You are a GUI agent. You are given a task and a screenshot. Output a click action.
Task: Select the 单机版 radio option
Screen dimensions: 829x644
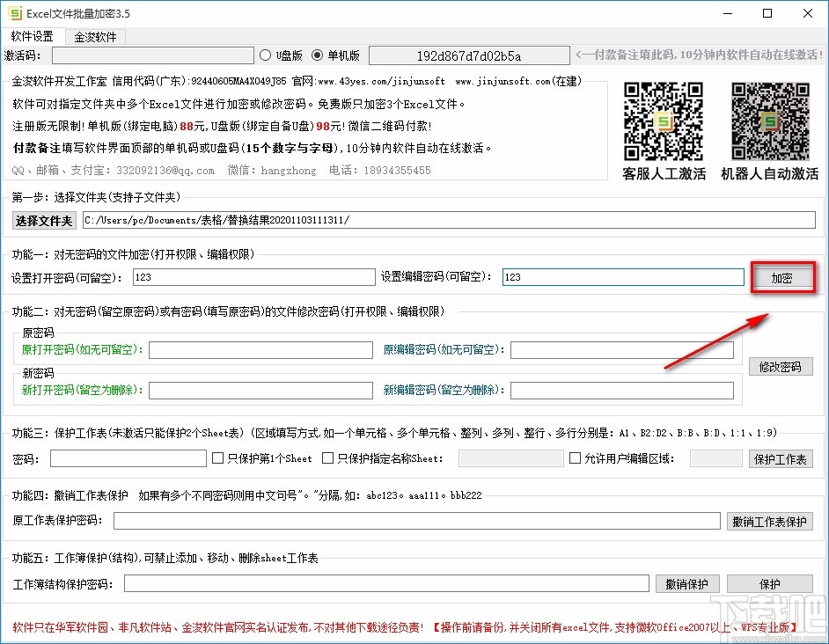point(318,54)
